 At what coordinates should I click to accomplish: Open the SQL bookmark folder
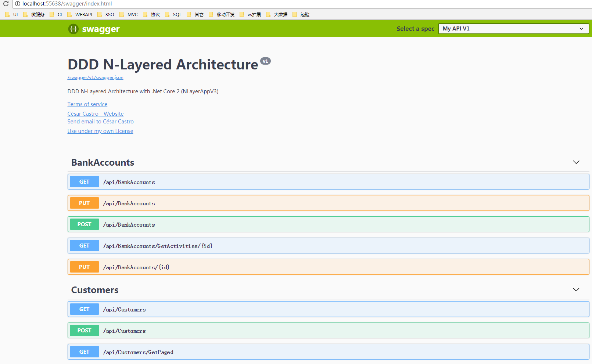point(173,15)
